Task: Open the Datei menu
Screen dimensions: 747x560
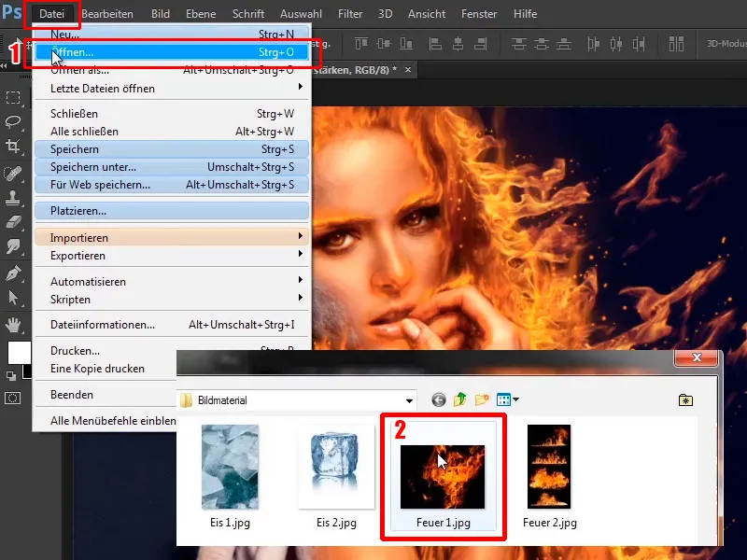Action: (x=51, y=14)
